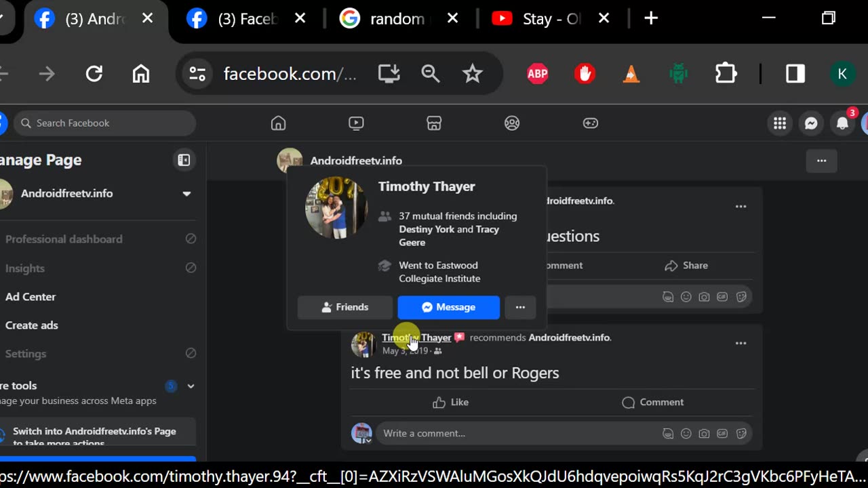Click the site information icon in address bar

(197, 73)
